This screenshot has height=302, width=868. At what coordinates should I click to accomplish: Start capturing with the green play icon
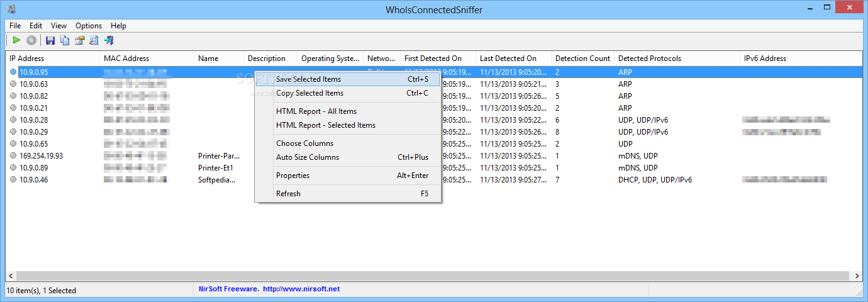tap(16, 41)
